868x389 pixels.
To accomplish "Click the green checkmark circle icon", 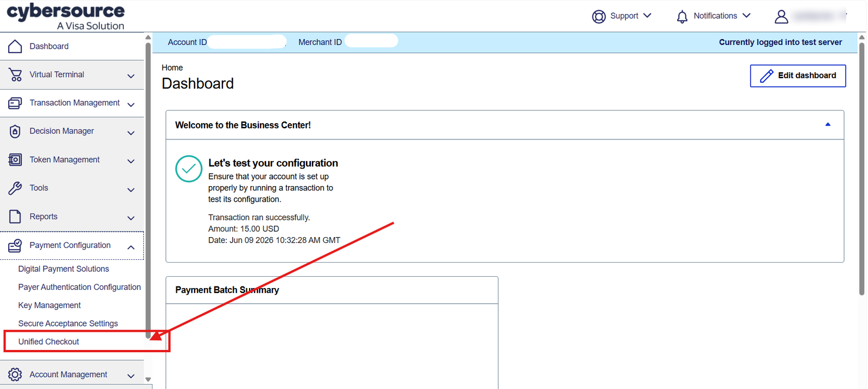I will point(189,169).
